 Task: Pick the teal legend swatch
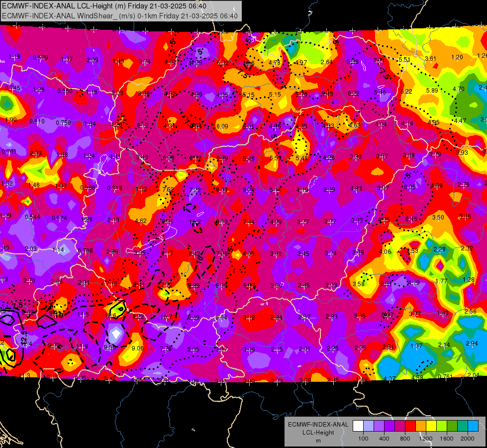pyautogui.click(x=462, y=426)
